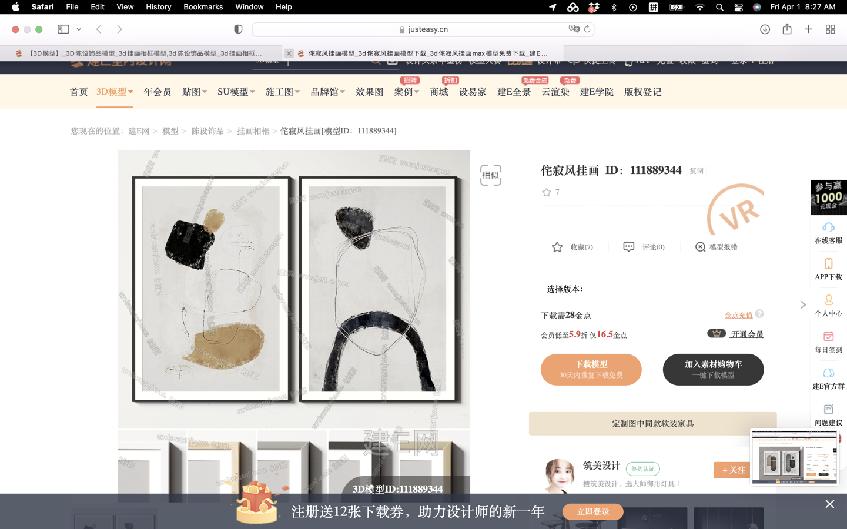Click the dark 加入素材购物车 button

713,370
